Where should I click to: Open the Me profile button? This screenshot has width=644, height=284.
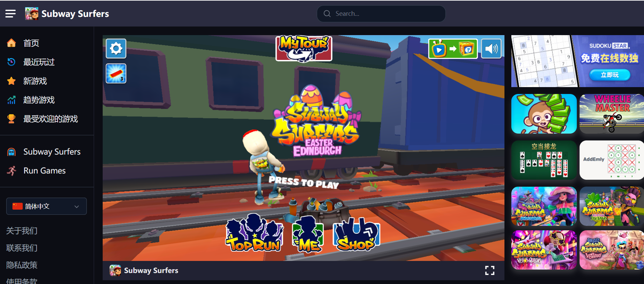coord(308,234)
